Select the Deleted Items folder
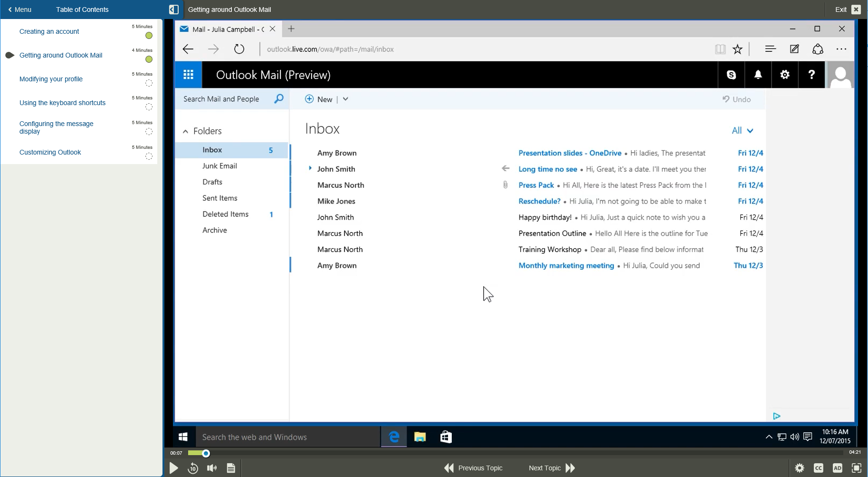 [226, 214]
